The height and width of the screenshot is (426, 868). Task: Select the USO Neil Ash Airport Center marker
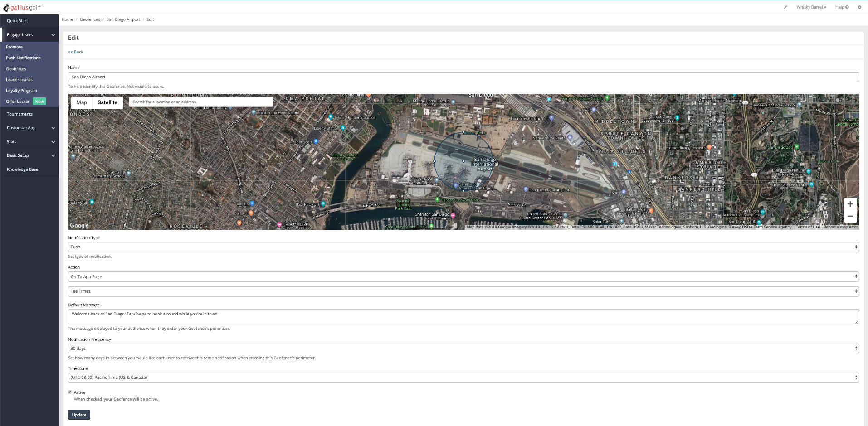pyautogui.click(x=436, y=180)
